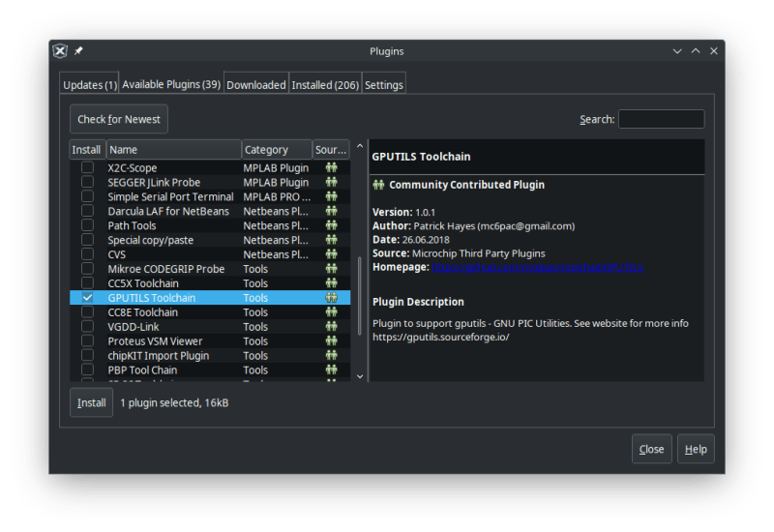774x532 pixels.
Task: Open Help for plugins dialog
Action: pos(696,449)
